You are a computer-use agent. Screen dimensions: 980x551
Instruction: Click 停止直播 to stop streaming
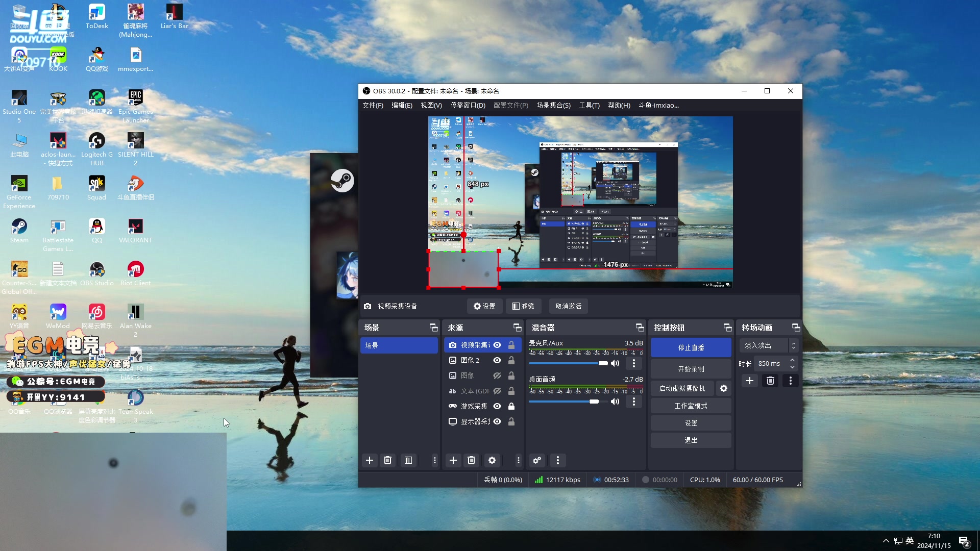tap(691, 347)
